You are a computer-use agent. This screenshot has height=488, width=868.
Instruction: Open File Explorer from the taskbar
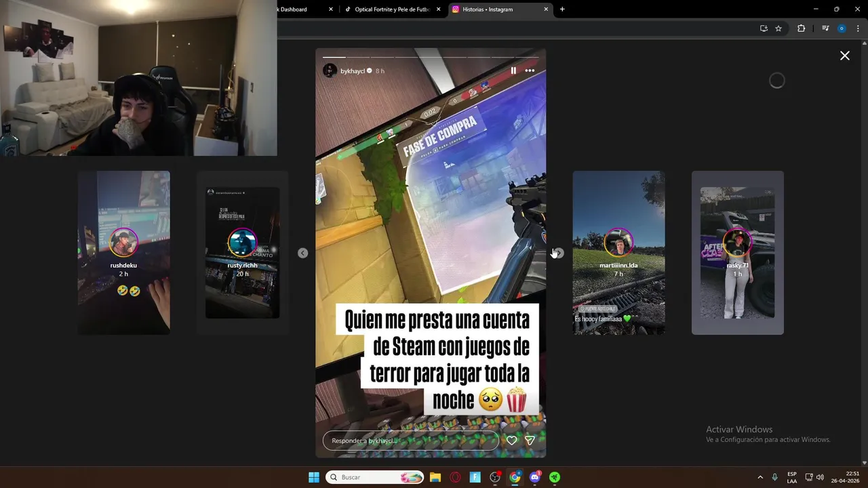[x=435, y=477]
